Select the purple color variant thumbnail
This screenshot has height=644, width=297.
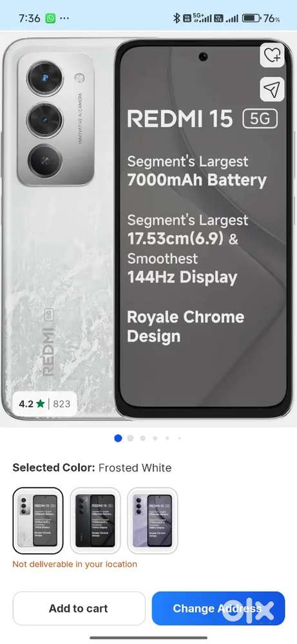pos(153,521)
